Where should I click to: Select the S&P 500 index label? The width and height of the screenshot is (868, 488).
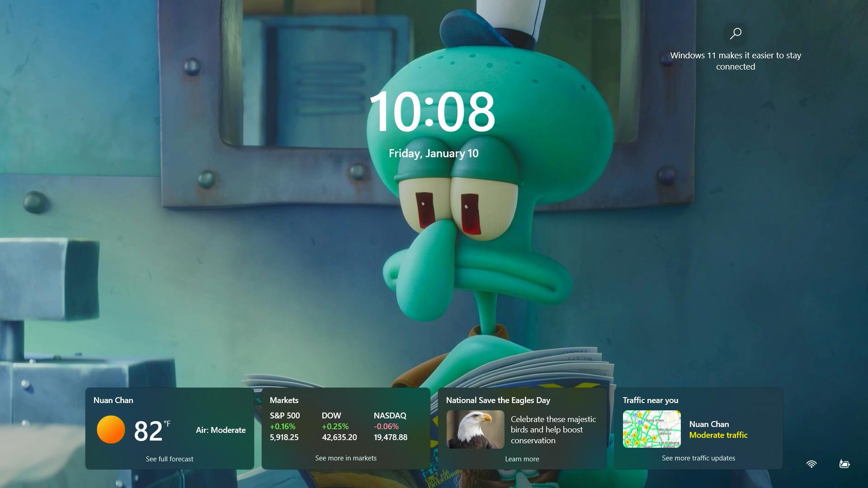pos(285,416)
